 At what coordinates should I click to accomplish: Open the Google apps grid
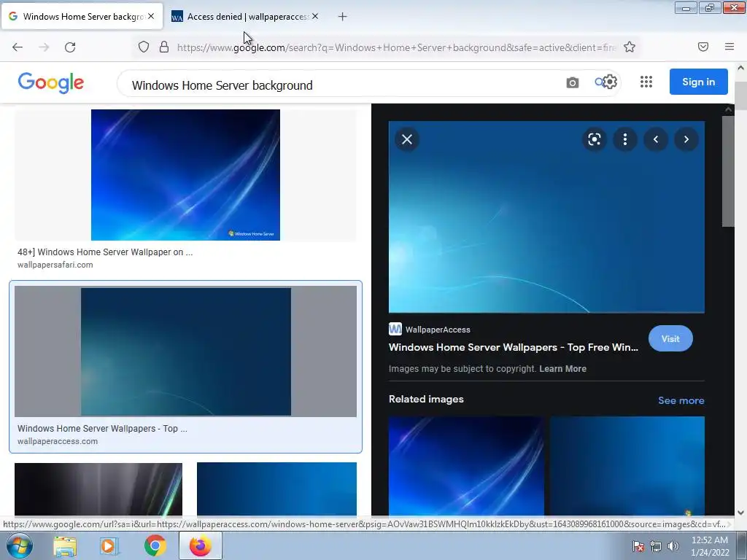646,82
